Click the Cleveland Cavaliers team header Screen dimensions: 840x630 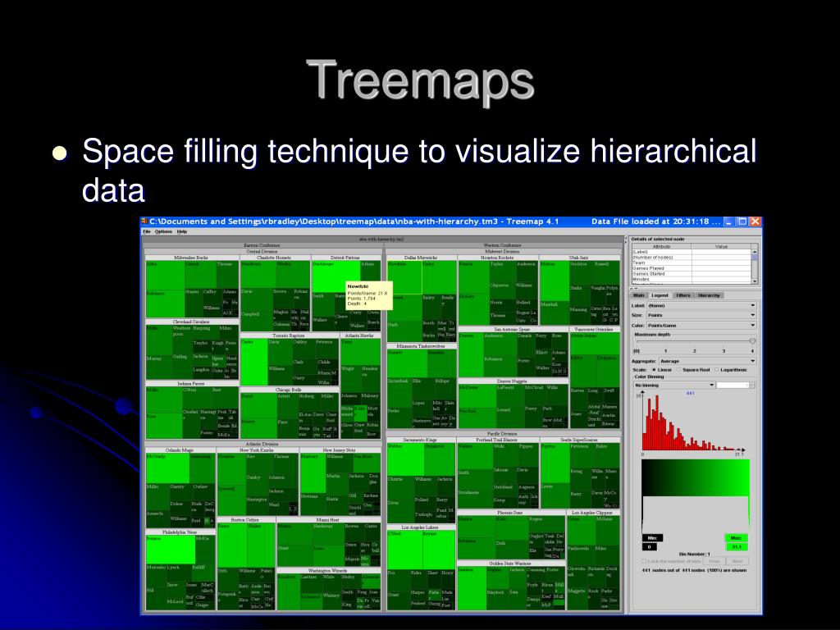click(x=191, y=322)
